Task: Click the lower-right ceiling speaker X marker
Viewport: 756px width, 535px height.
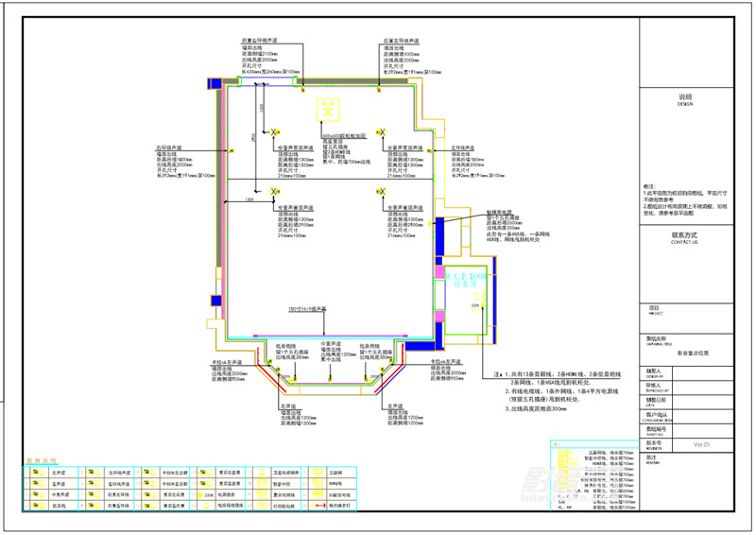Action: [x=382, y=192]
